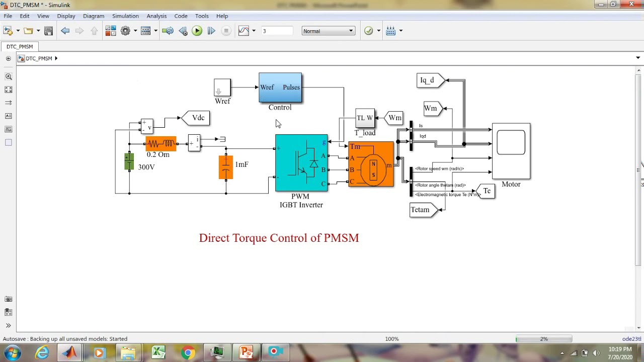The width and height of the screenshot is (644, 362).
Task: Click DTC_PMSM in the breadcrumb bar
Action: coord(39,58)
